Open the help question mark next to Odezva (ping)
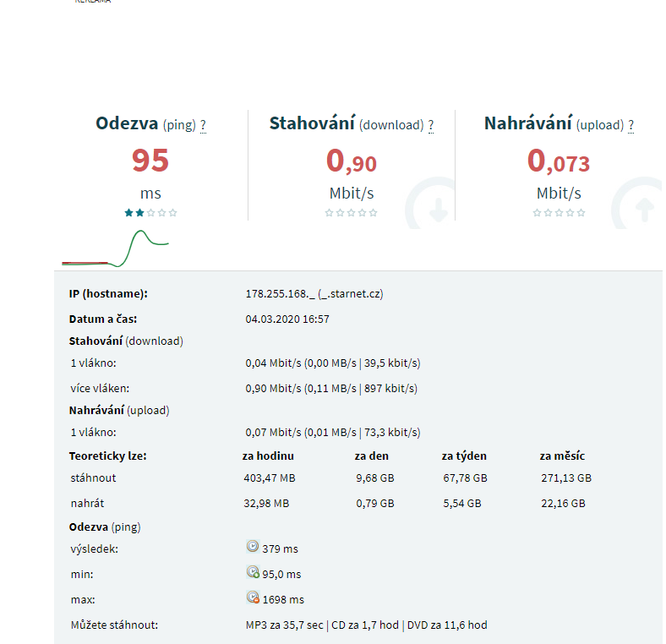 click(x=203, y=125)
